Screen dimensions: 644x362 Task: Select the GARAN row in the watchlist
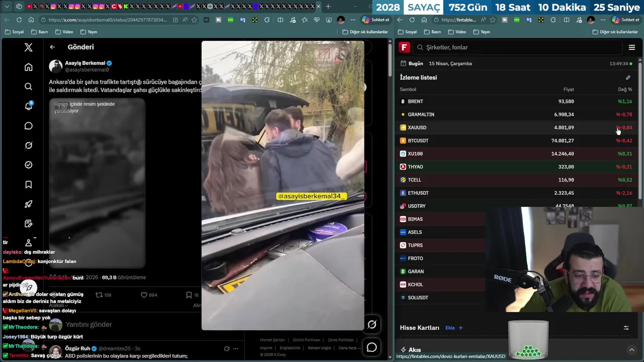[441, 271]
